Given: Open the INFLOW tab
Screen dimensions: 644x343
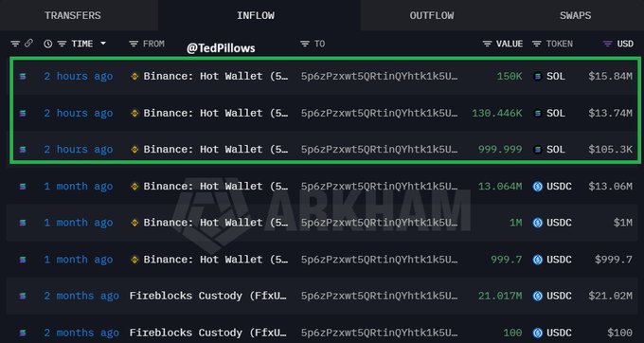Looking at the screenshot, I should [x=256, y=15].
